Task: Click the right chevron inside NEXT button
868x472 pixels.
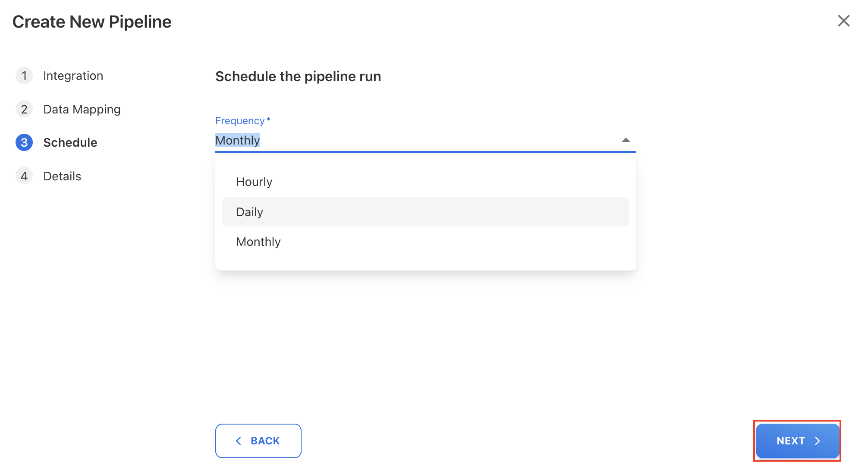Action: click(819, 441)
